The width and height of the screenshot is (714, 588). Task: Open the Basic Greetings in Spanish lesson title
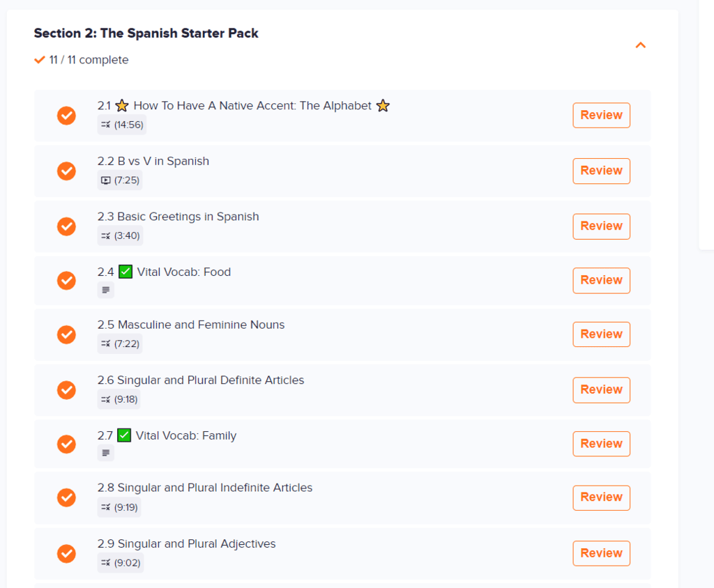[x=178, y=217]
